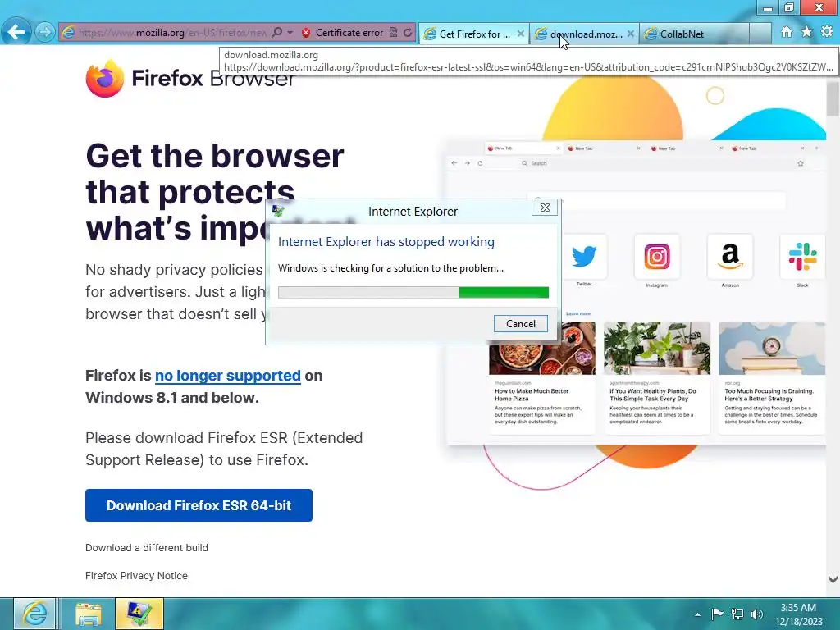
Task: Click the Healthy Plants article thumbnail
Action: point(657,348)
